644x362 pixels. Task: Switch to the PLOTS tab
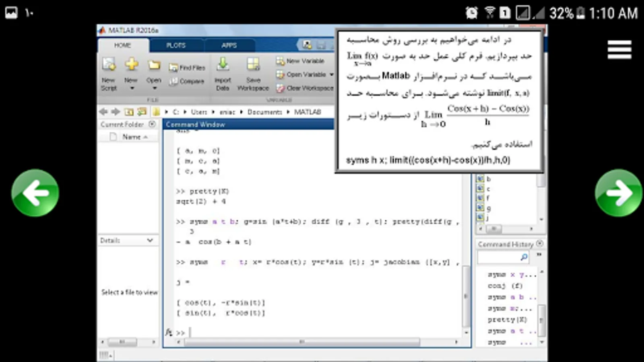(176, 45)
